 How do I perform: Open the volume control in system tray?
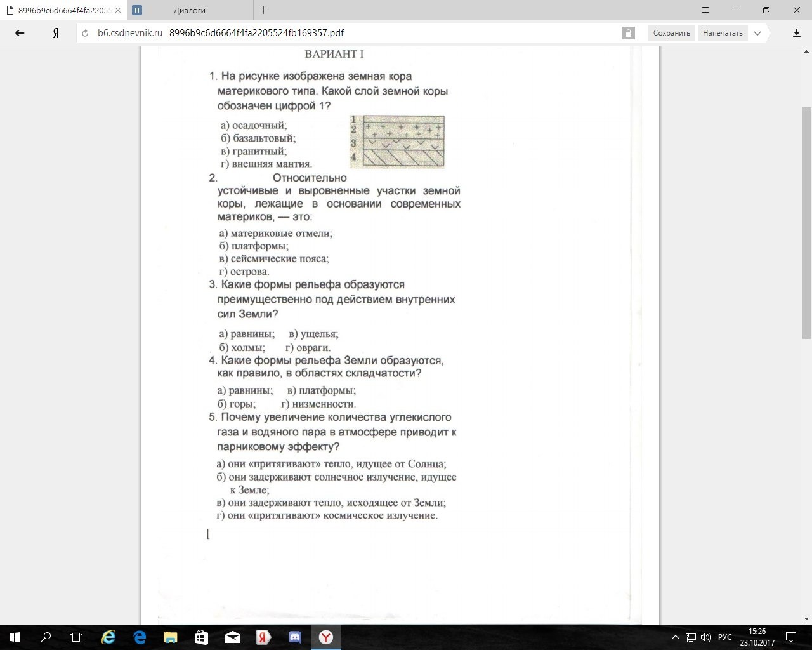(x=705, y=637)
